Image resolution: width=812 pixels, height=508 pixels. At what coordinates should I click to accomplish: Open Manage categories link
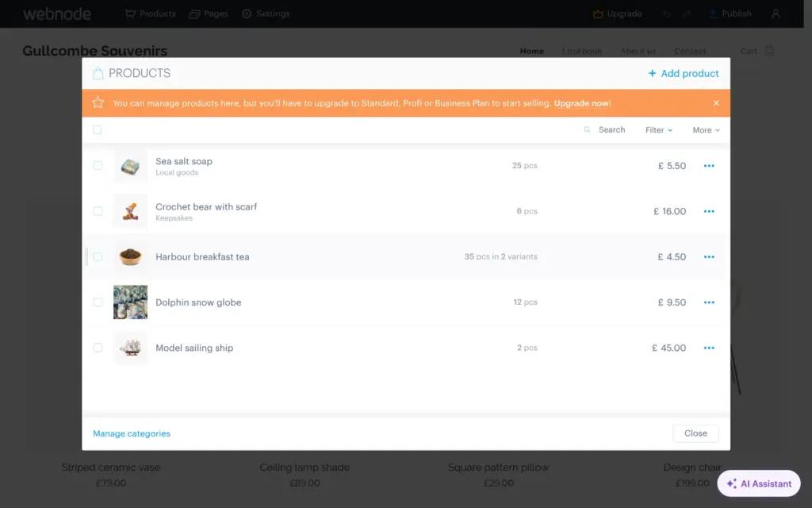click(x=132, y=433)
